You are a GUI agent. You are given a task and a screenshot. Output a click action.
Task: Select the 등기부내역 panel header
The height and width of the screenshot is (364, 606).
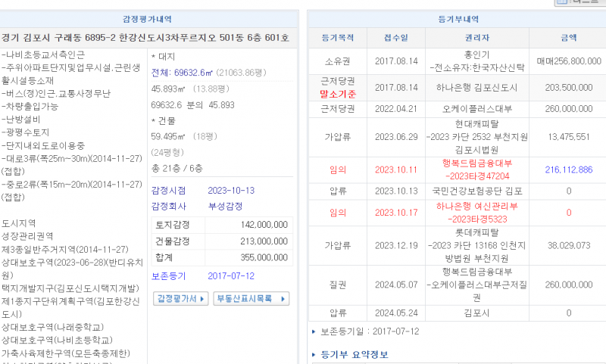coord(454,19)
